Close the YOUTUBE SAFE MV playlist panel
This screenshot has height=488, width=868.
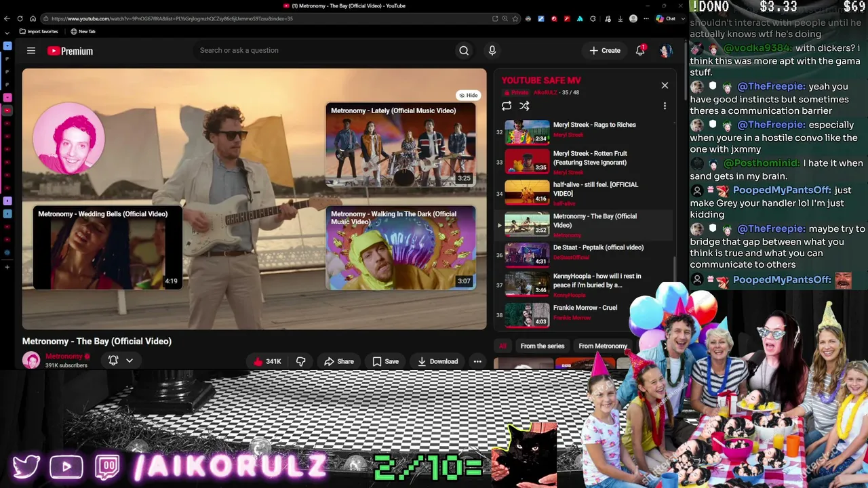665,85
